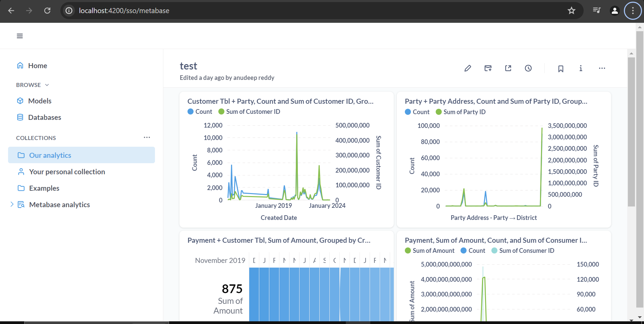This screenshot has height=324, width=644.
Task: Open Your personal collection
Action: click(67, 172)
